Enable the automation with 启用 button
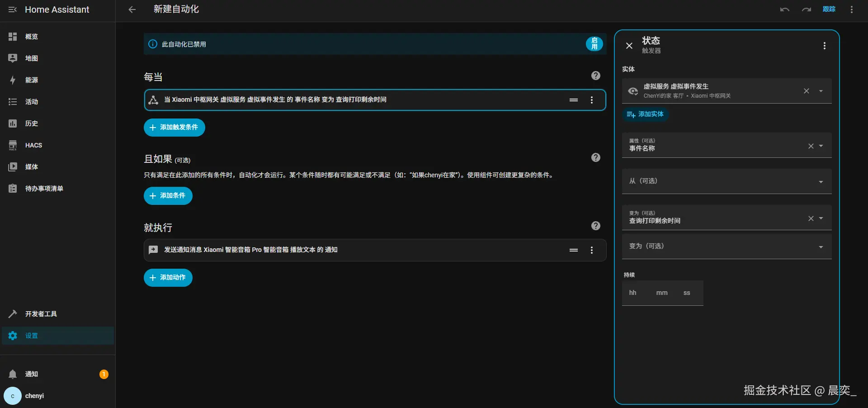The width and height of the screenshot is (868, 408). 594,44
